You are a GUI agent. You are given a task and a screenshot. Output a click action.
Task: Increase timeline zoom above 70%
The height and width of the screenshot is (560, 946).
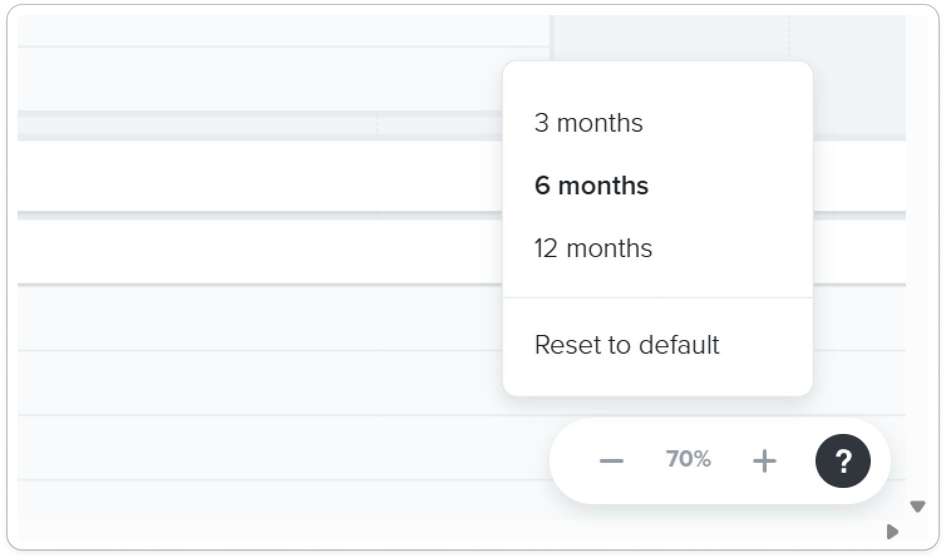pos(764,461)
